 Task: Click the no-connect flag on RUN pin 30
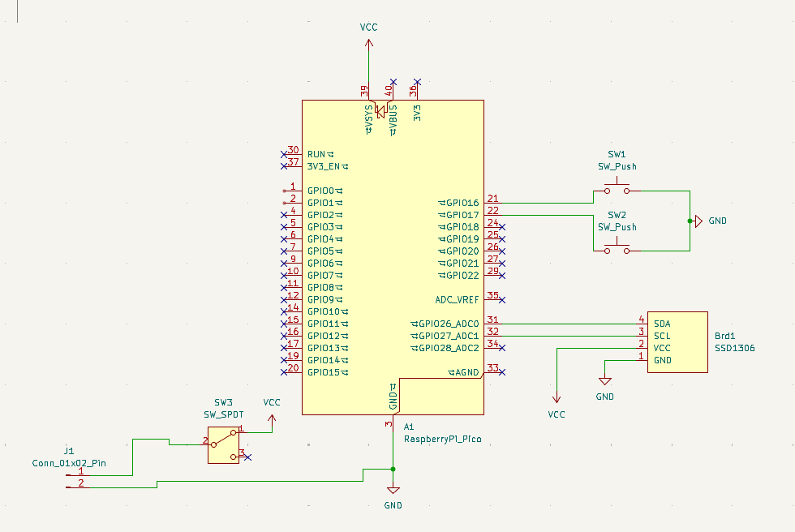click(284, 154)
